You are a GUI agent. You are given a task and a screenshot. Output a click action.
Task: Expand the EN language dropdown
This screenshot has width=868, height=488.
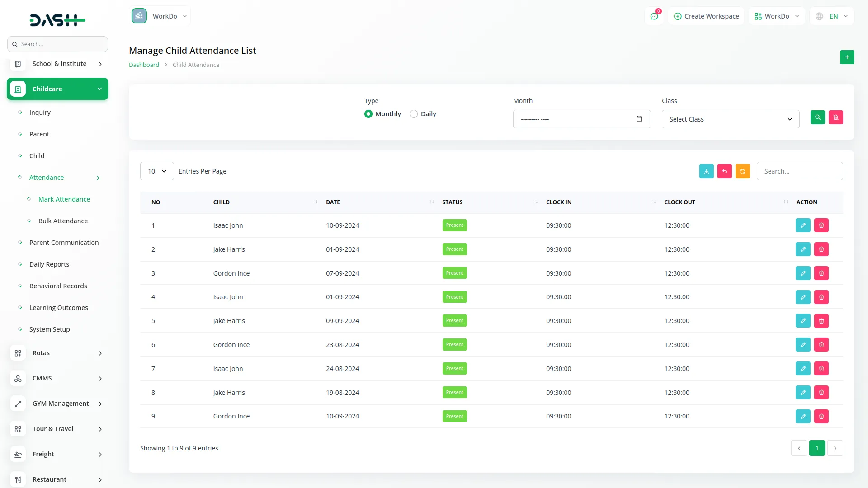point(832,16)
